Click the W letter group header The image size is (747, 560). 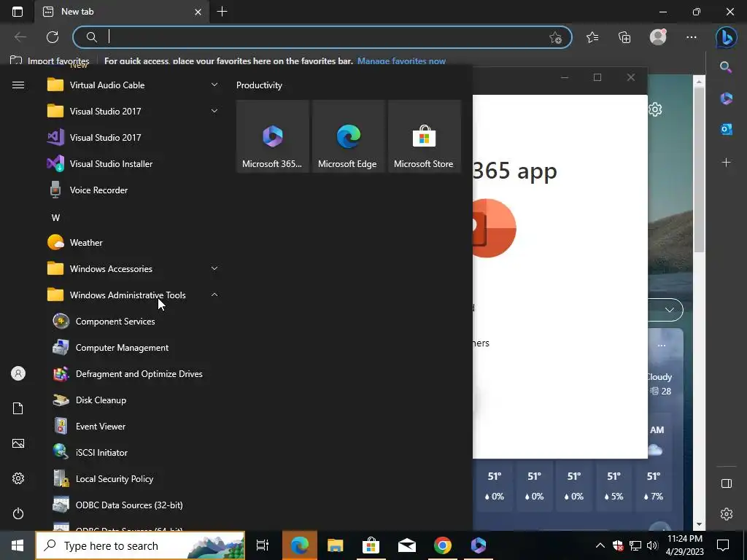[55, 217]
